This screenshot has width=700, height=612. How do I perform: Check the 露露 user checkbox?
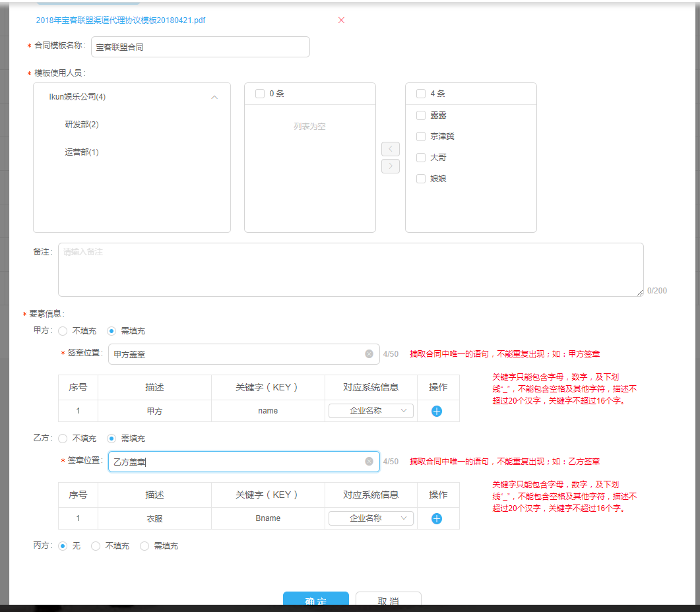421,115
